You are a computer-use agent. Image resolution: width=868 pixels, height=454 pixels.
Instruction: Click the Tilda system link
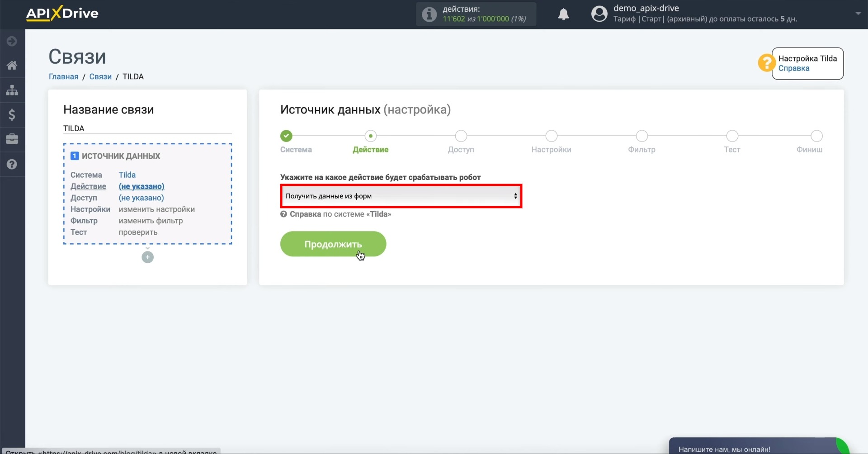point(127,175)
